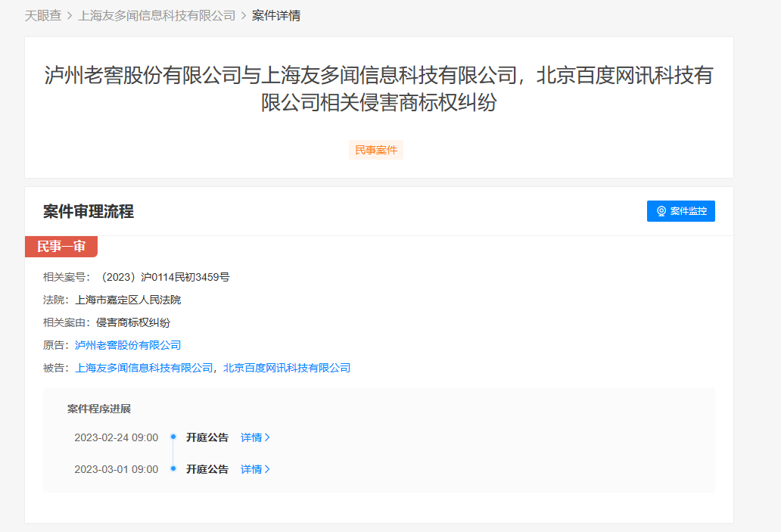The image size is (781, 532).
Task: Click the timeline dot for 2023-02-24
Action: (173, 437)
